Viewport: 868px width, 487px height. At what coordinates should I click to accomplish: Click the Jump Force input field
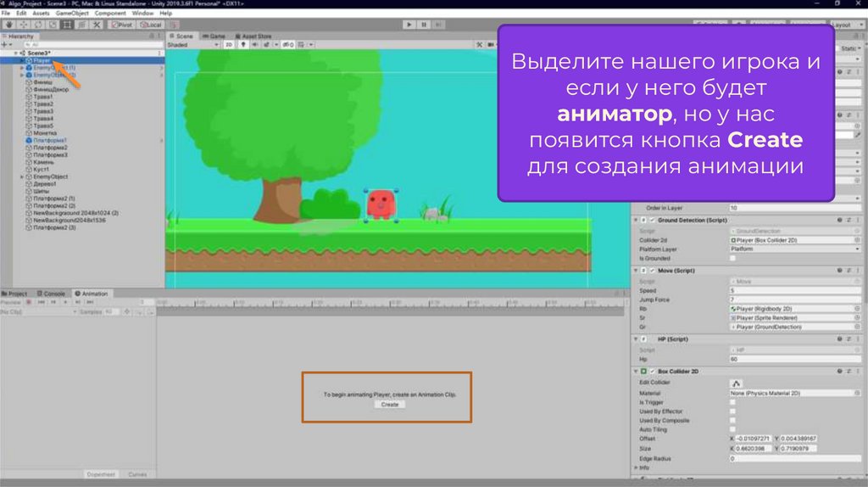tap(793, 299)
